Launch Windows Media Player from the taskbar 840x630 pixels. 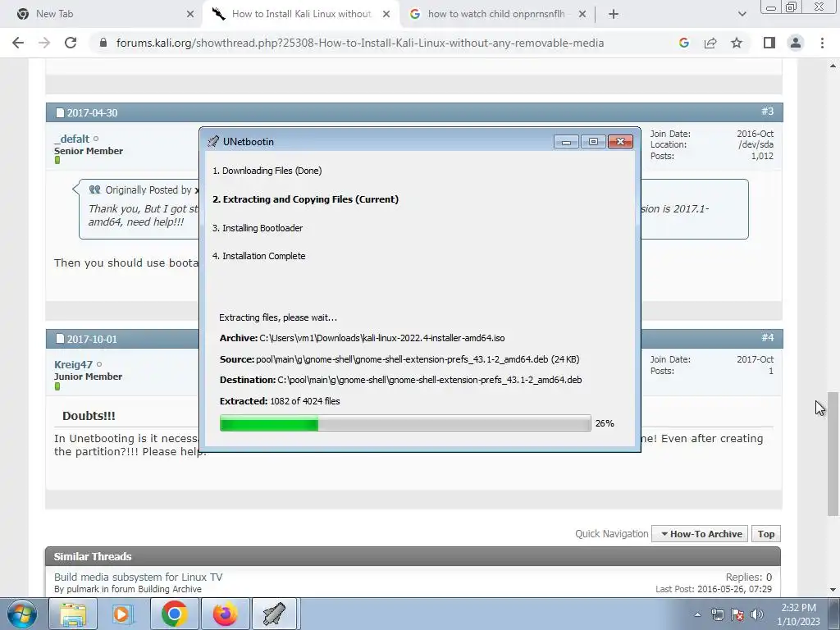click(123, 614)
